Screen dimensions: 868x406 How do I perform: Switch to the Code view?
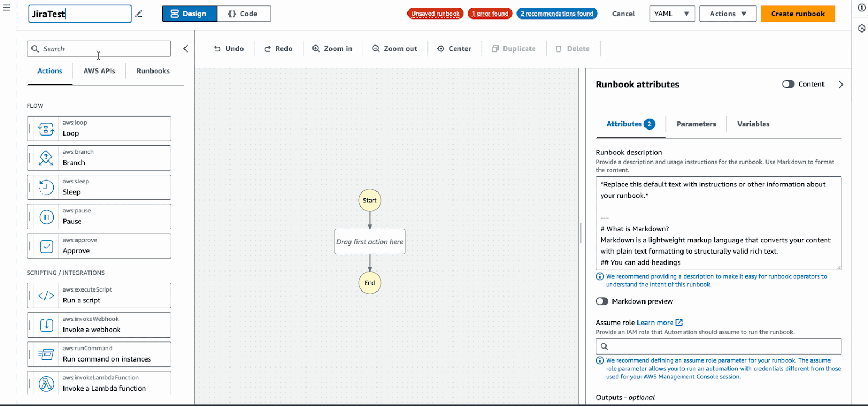pyautogui.click(x=244, y=14)
